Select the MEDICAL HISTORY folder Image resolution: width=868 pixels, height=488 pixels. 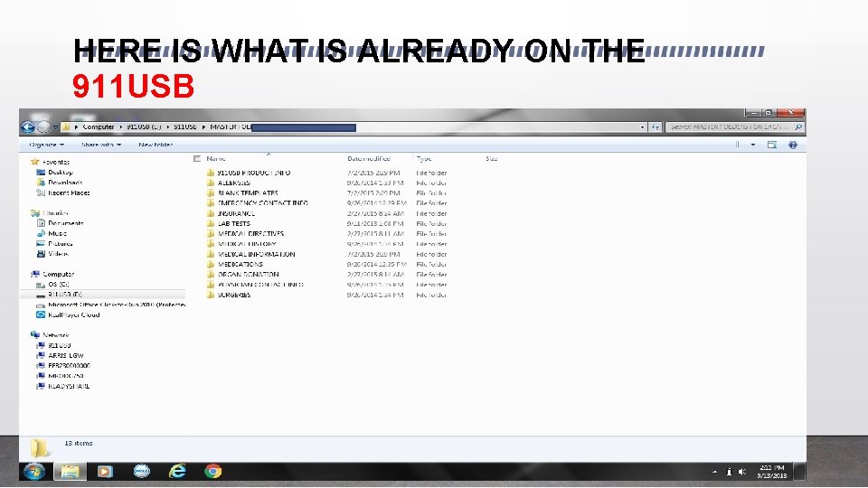(x=246, y=244)
